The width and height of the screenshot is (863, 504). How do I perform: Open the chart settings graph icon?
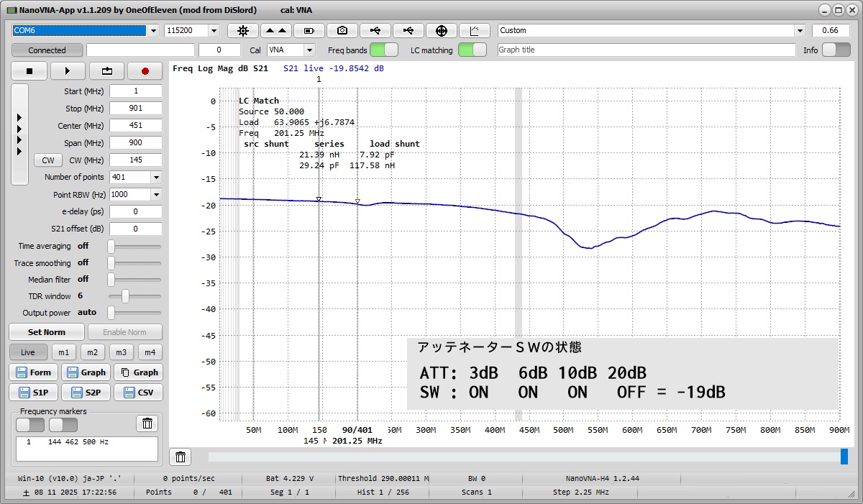475,30
